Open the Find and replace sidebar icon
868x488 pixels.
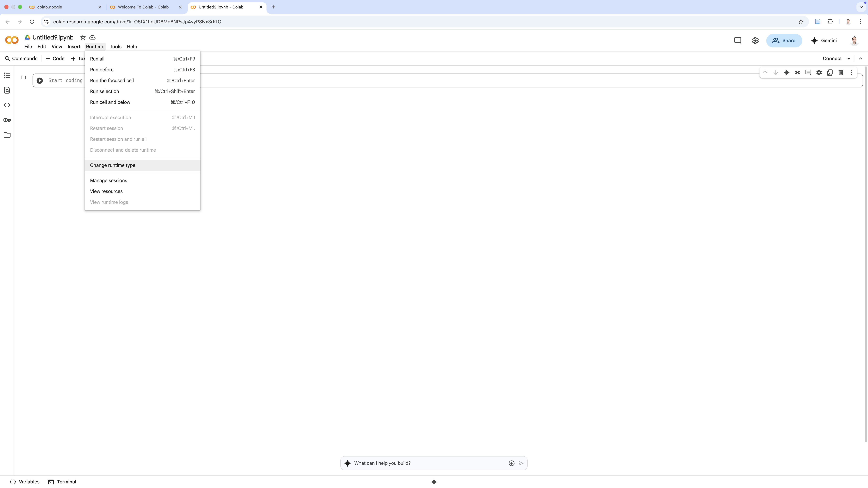7,90
